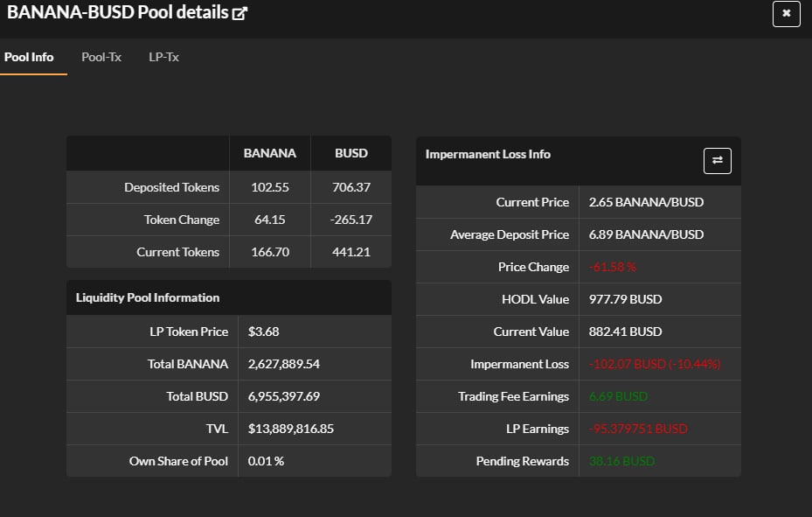
Task: Open BANANA-BUSD pool external link icon
Action: tap(239, 13)
